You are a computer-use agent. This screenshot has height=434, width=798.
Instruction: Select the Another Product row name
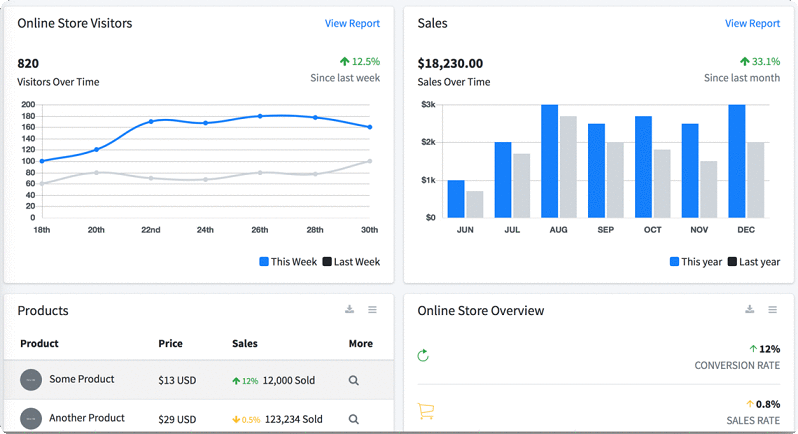pyautogui.click(x=87, y=418)
